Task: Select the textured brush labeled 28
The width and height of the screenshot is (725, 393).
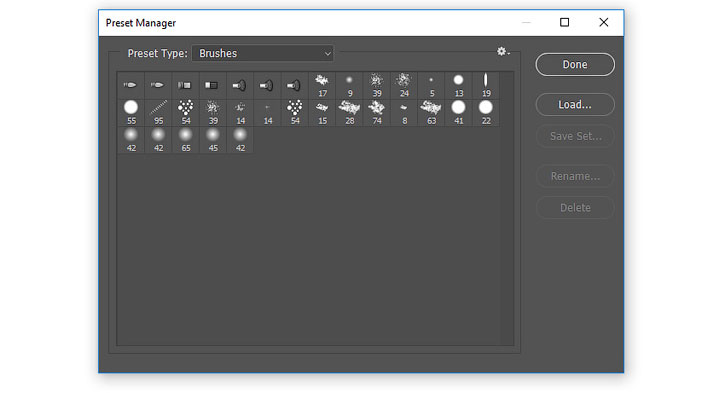Action: (350, 113)
